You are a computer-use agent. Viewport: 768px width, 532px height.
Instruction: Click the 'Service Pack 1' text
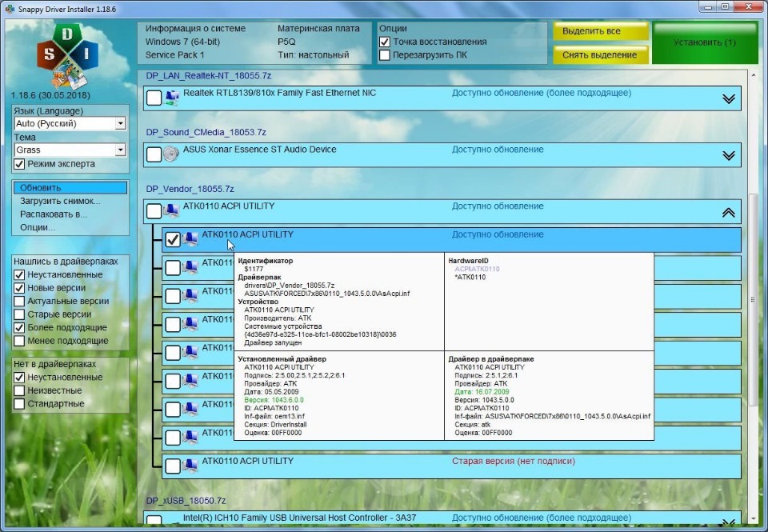(x=174, y=55)
